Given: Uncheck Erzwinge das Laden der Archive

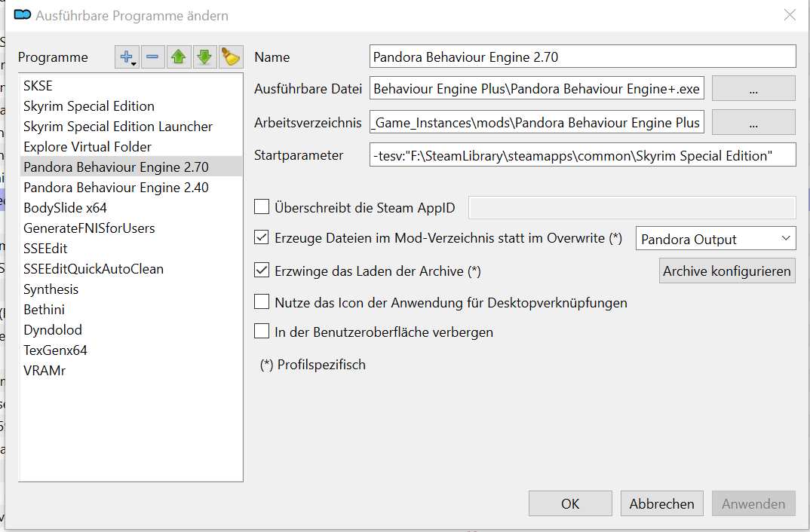Looking at the screenshot, I should coord(262,270).
